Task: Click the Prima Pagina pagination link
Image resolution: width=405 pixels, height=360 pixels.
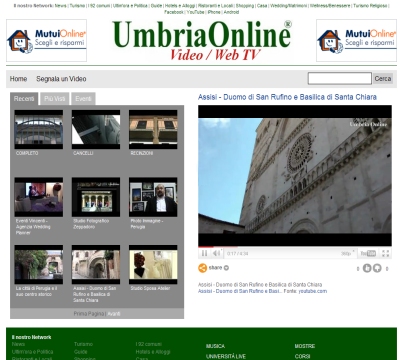Action: (x=89, y=314)
